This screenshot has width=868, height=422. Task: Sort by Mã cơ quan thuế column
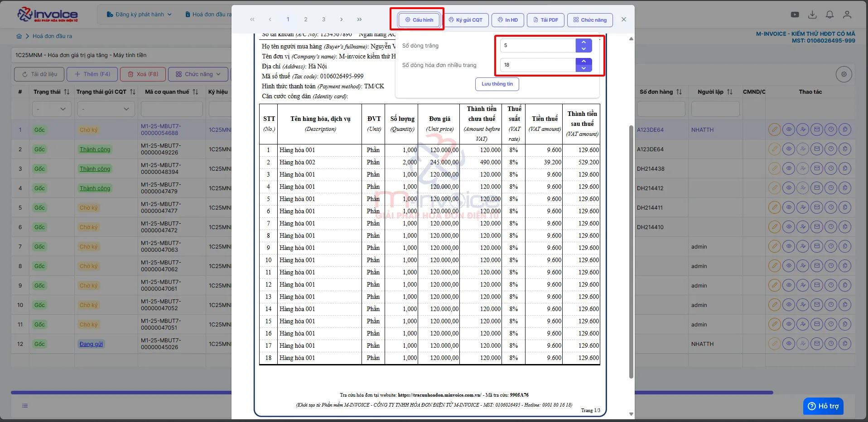coord(195,92)
